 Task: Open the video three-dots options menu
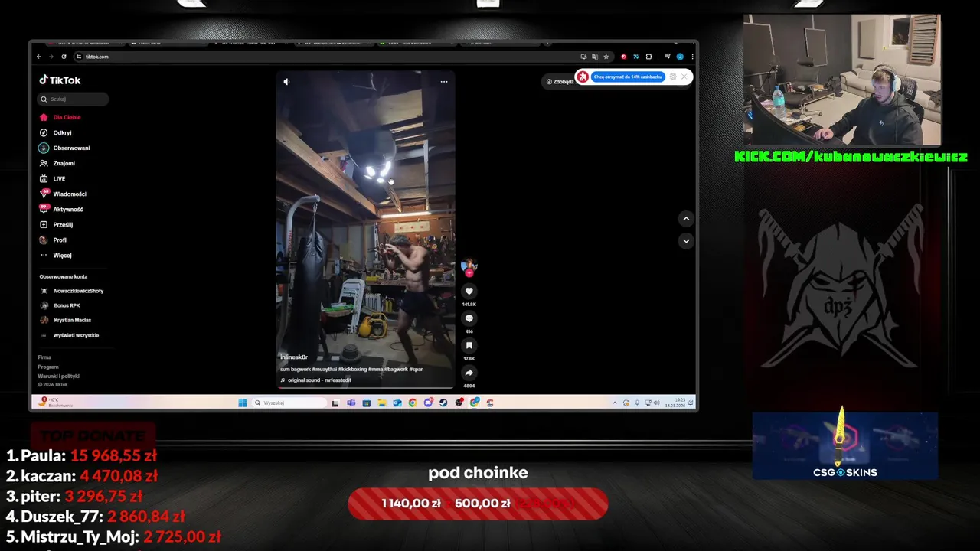(444, 82)
